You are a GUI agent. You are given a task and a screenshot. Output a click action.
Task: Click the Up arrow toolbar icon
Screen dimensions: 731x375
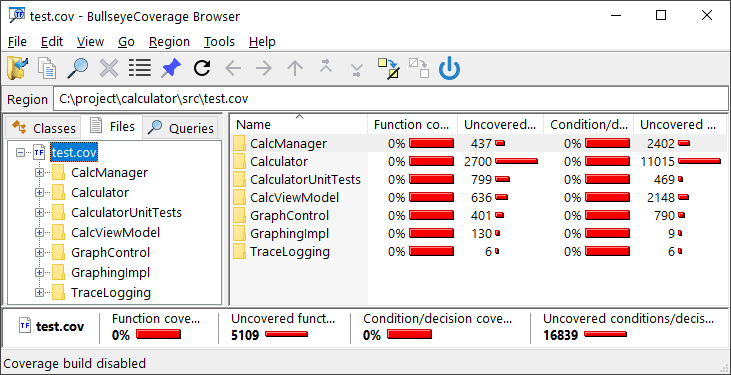[295, 69]
